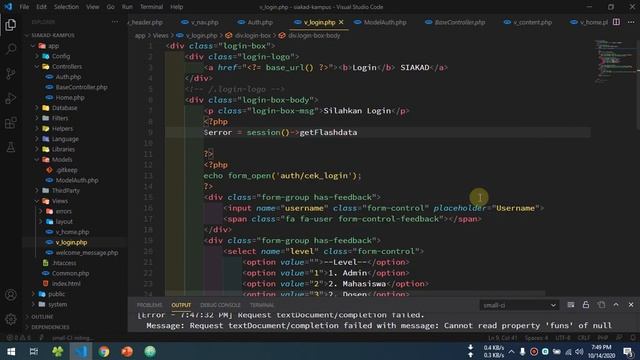Open editor More Actions ellipsis

click(x=631, y=22)
